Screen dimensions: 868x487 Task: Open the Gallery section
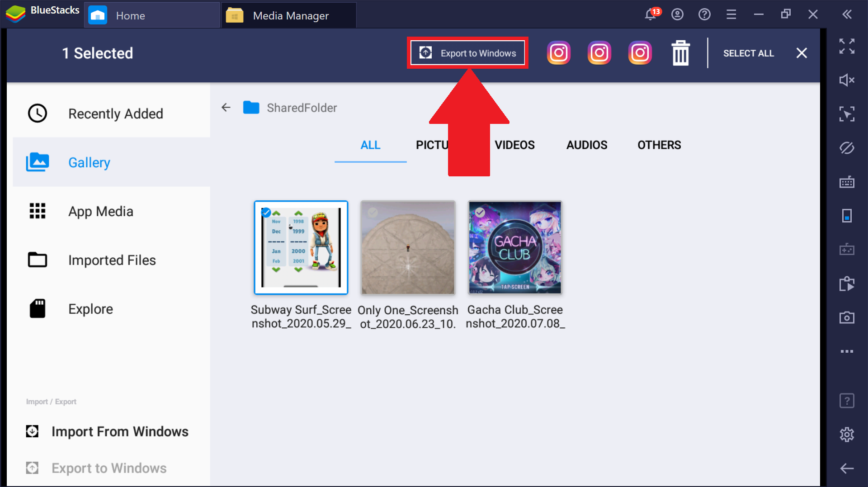112,162
